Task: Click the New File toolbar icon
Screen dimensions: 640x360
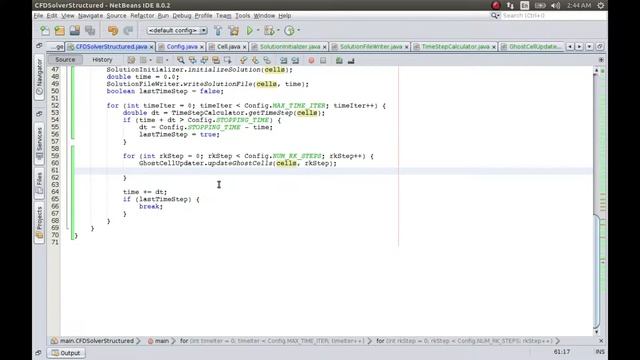Action: [44, 31]
